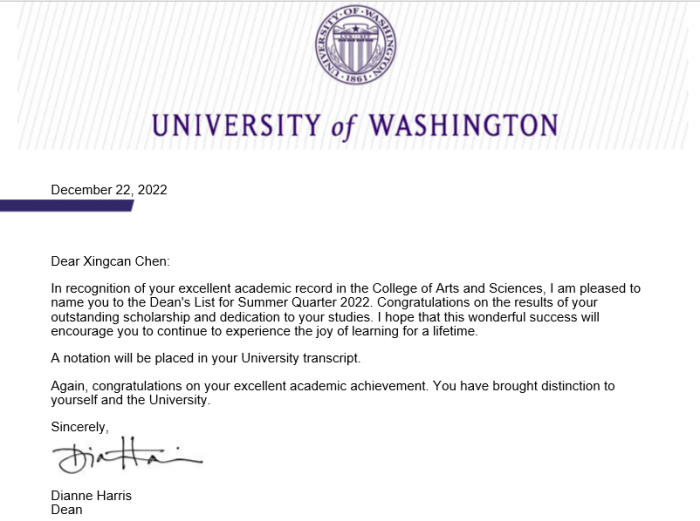Click the University of Washington seal
This screenshot has height=521, width=700.
tap(354, 44)
